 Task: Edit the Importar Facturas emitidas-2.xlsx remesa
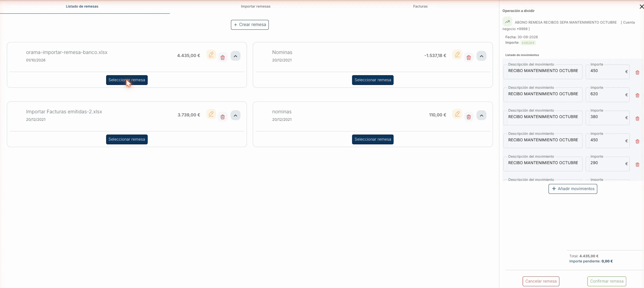(x=211, y=114)
